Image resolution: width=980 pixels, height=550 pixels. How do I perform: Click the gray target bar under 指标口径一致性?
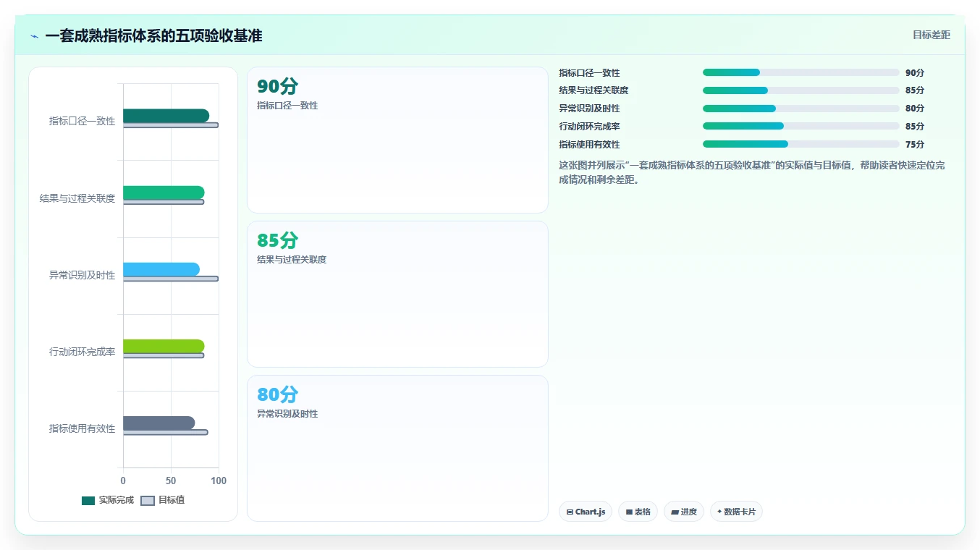click(171, 125)
